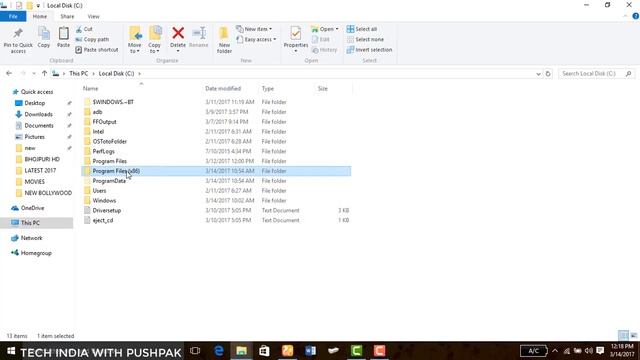Click the Edit ribbon command
640x360 pixels.
[321, 40]
